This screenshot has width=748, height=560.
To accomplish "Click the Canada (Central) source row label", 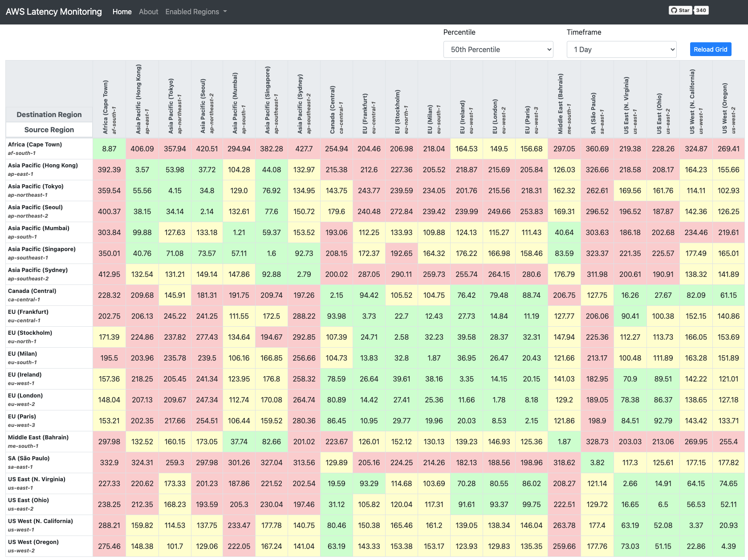I will (49, 295).
